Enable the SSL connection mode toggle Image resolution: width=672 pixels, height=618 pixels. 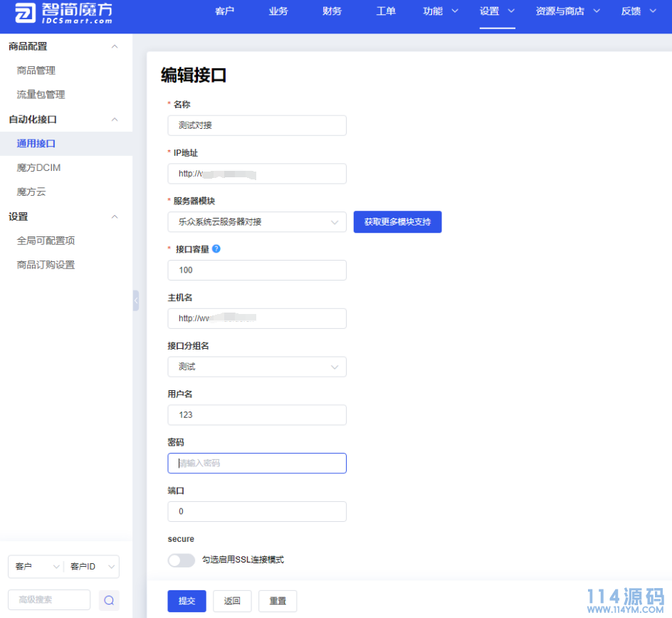coord(181,560)
